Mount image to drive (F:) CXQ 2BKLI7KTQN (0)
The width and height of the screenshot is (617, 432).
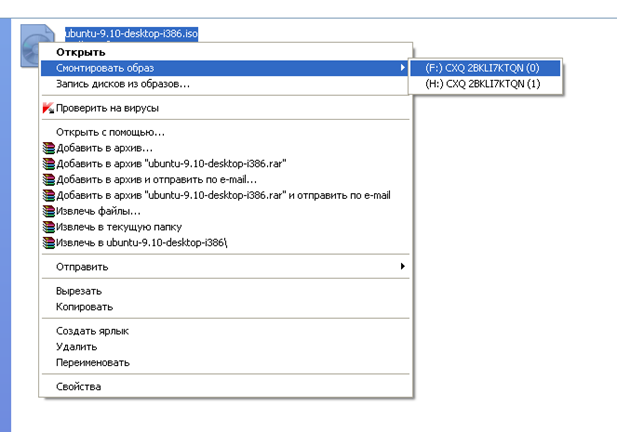coord(482,68)
